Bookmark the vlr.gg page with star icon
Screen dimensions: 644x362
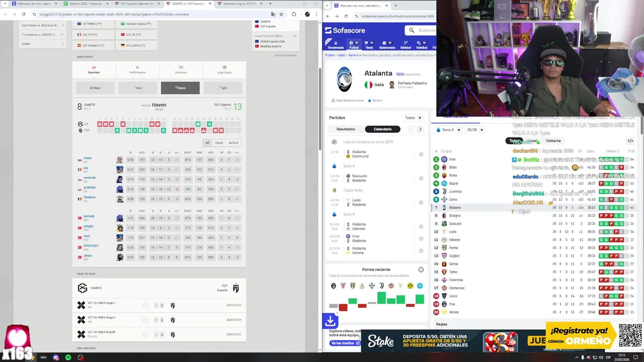pyautogui.click(x=281, y=14)
